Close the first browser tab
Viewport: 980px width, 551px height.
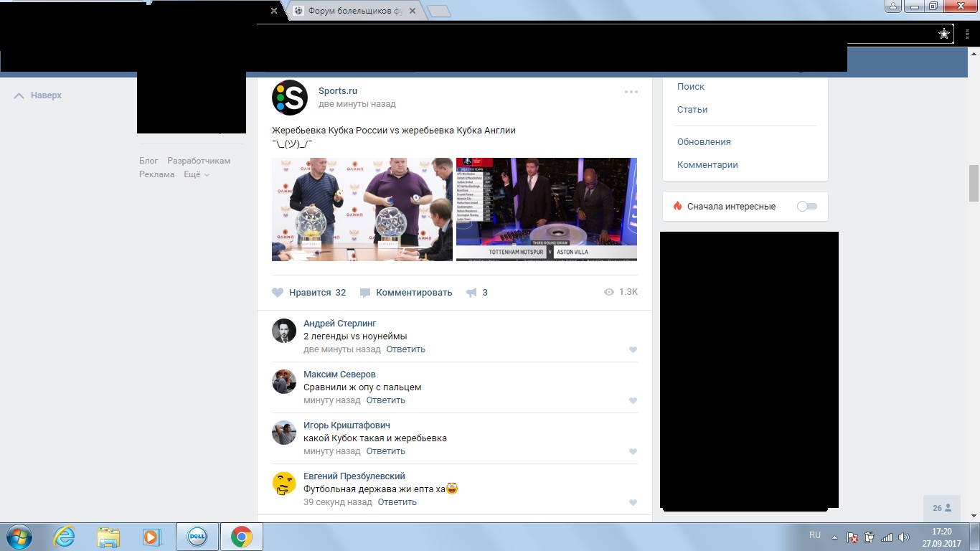pyautogui.click(x=274, y=11)
